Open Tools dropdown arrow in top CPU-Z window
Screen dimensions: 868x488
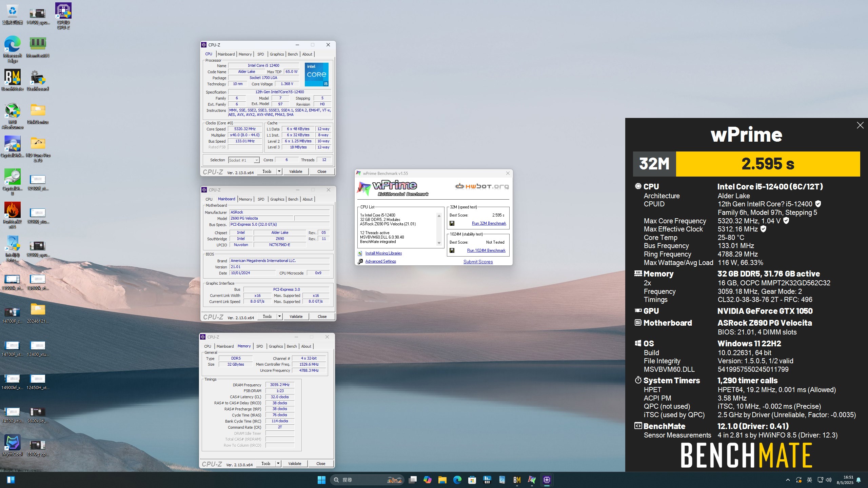coord(279,171)
